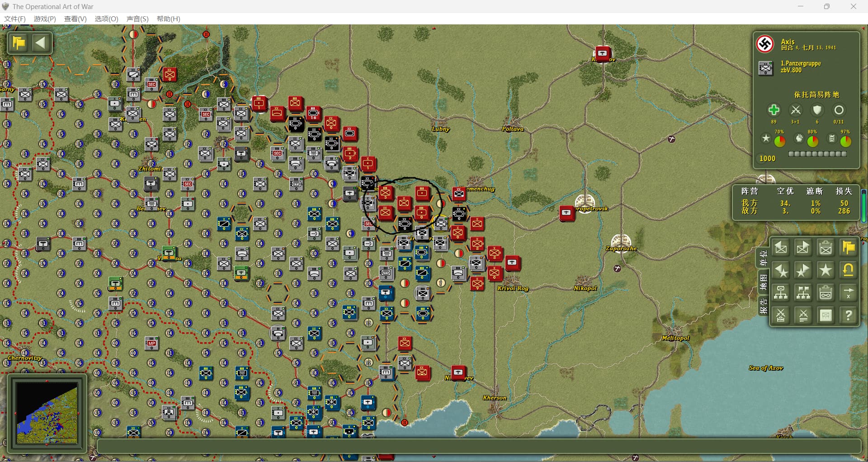This screenshot has width=868, height=462.
Task: Click the Lubny city label
Action: [440, 129]
